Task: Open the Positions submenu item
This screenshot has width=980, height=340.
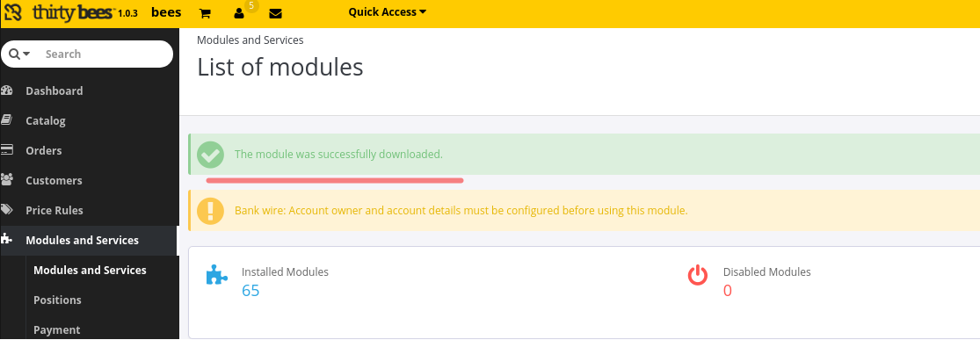Action: (x=57, y=300)
